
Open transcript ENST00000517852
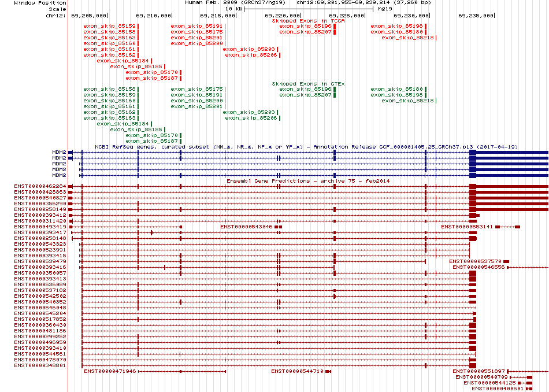40,319
